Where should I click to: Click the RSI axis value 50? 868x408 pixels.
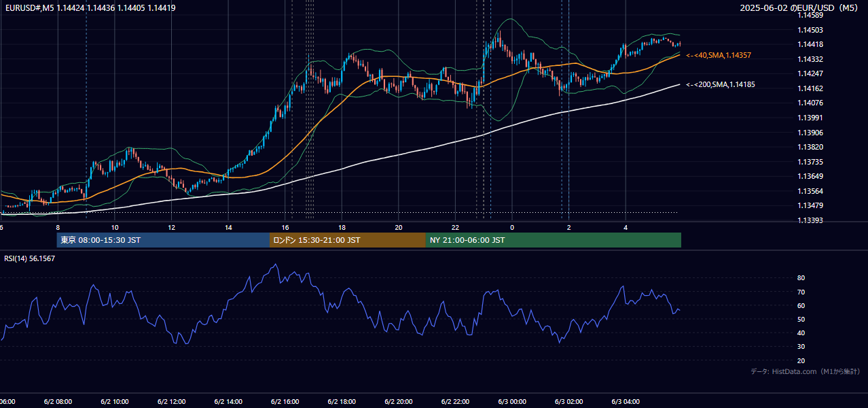click(801, 320)
